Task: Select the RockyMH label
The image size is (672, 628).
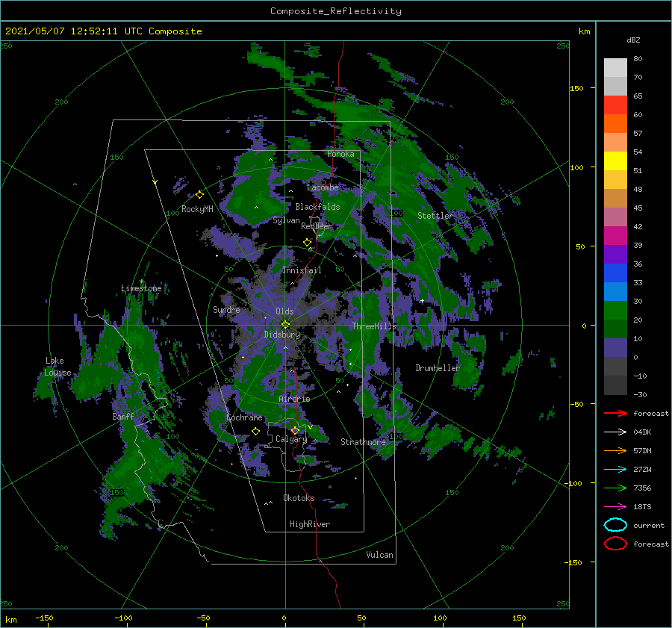Action: (x=197, y=209)
